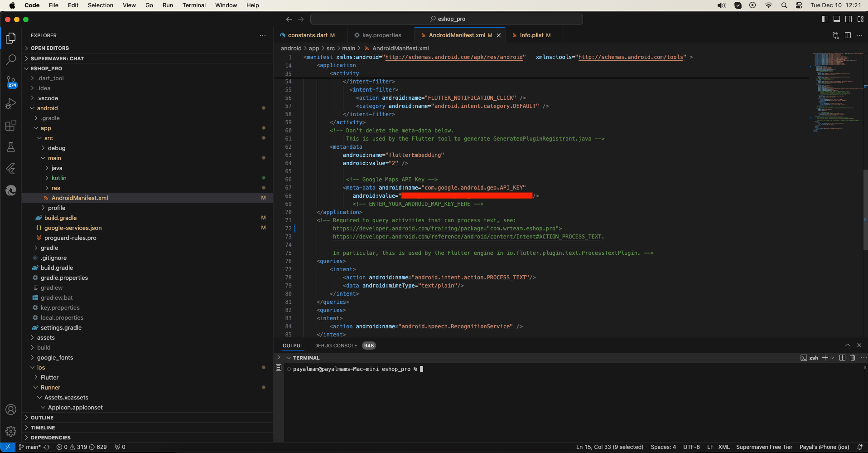Select device Payal's iPhone (ios)
Screen dimensions: 868x453
click(x=824, y=447)
